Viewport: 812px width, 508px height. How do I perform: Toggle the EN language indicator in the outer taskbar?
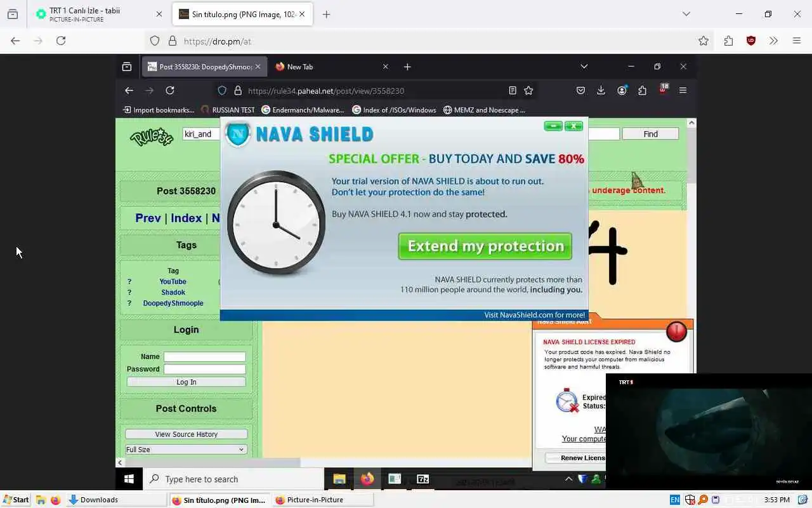click(675, 500)
